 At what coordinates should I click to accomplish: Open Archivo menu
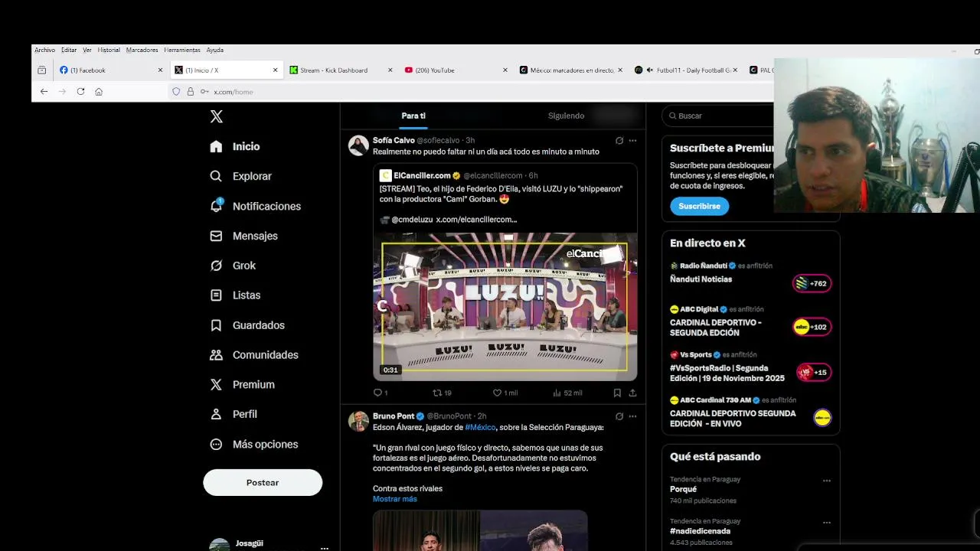pos(44,50)
